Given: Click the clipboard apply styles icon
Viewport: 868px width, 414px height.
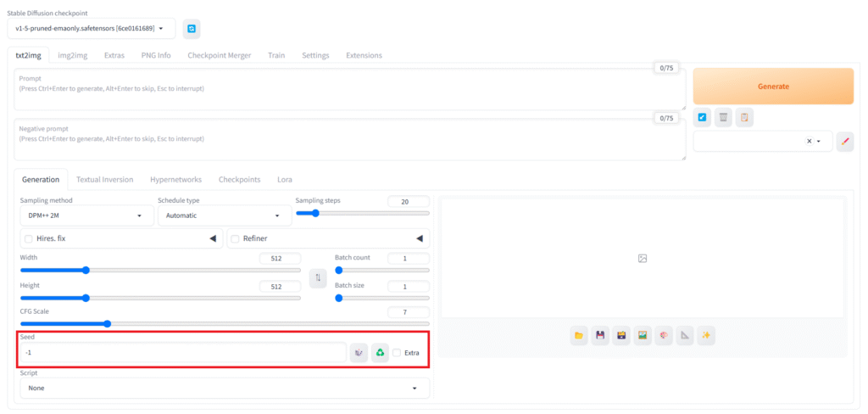Looking at the screenshot, I should (x=743, y=117).
